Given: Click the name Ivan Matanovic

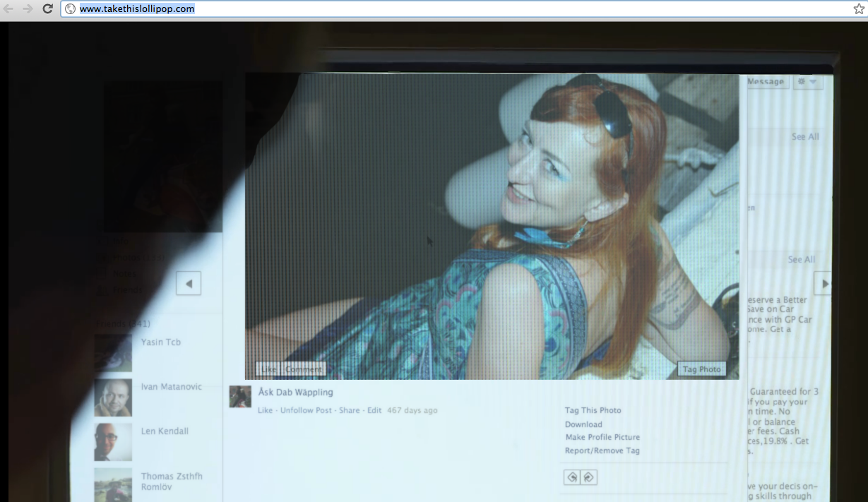Looking at the screenshot, I should 172,387.
